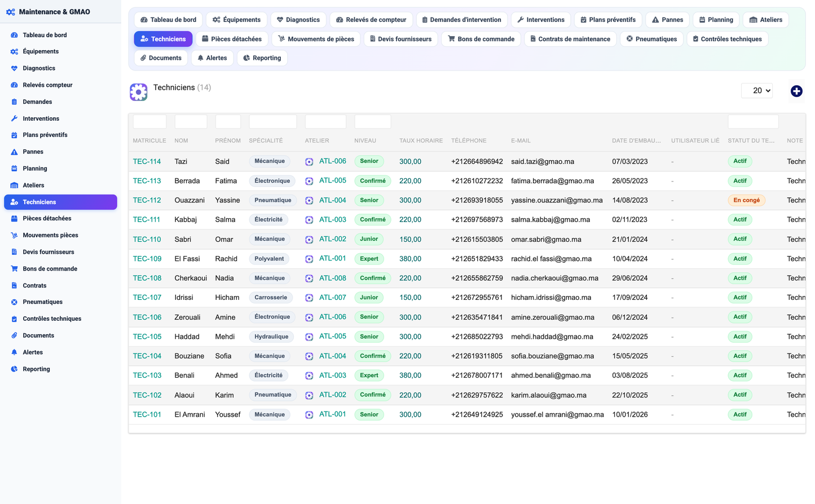
Task: Open Bons de commande from the sidebar cart icon
Action: click(14, 269)
